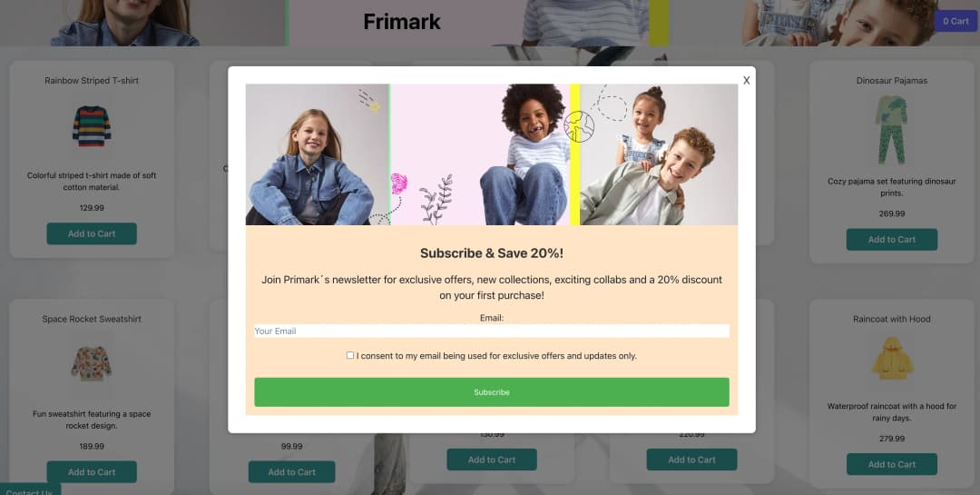The image size is (980, 495).
Task: Add Raincoat with Hood to cart
Action: (x=892, y=464)
